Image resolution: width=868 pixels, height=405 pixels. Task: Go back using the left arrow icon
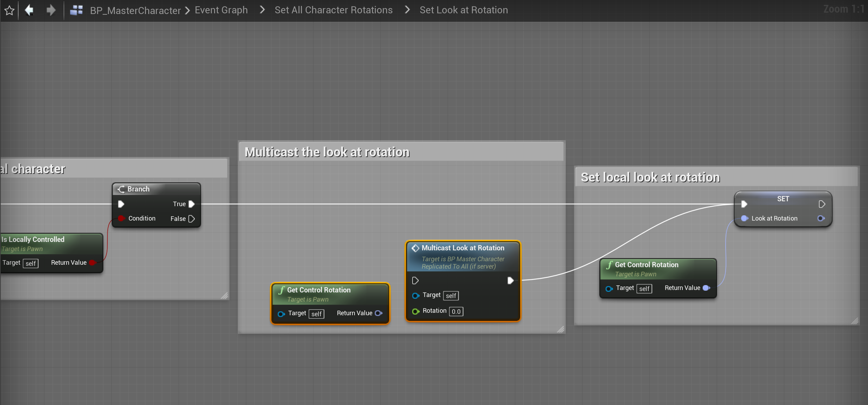tap(29, 10)
